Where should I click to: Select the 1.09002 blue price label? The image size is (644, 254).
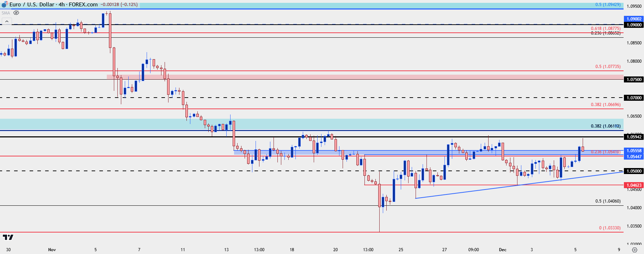pos(634,19)
